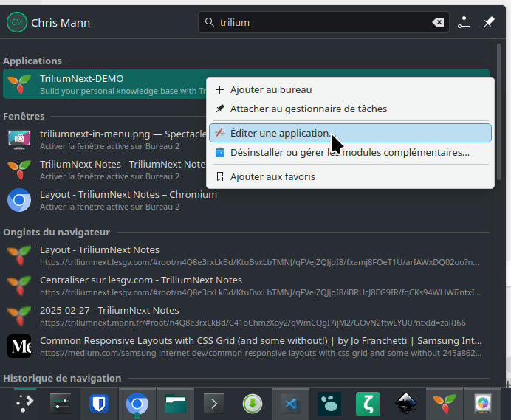Click the search magnifier icon
The height and width of the screenshot is (420, 511).
(x=209, y=22)
